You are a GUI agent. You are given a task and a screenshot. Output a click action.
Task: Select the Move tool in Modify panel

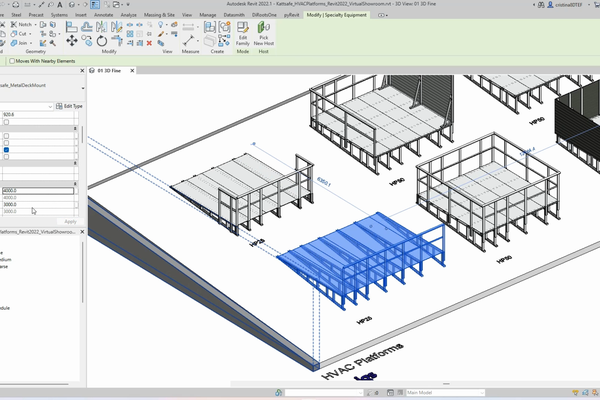coord(72,41)
